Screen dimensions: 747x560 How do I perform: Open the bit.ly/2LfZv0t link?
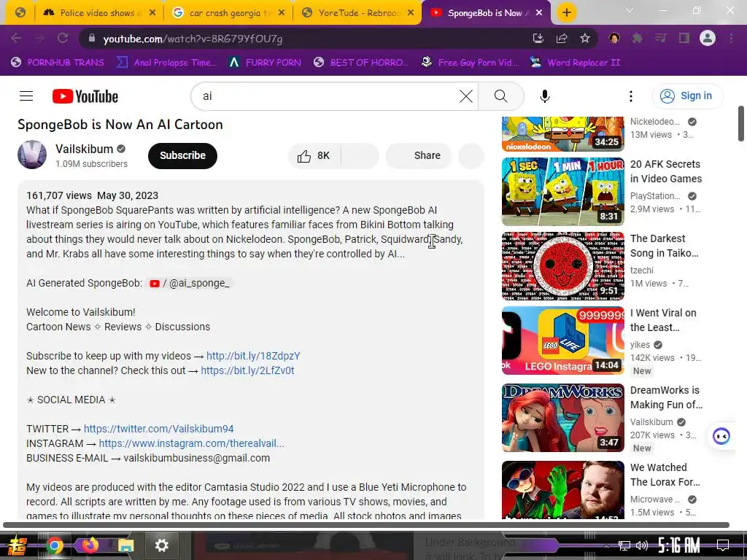point(247,370)
